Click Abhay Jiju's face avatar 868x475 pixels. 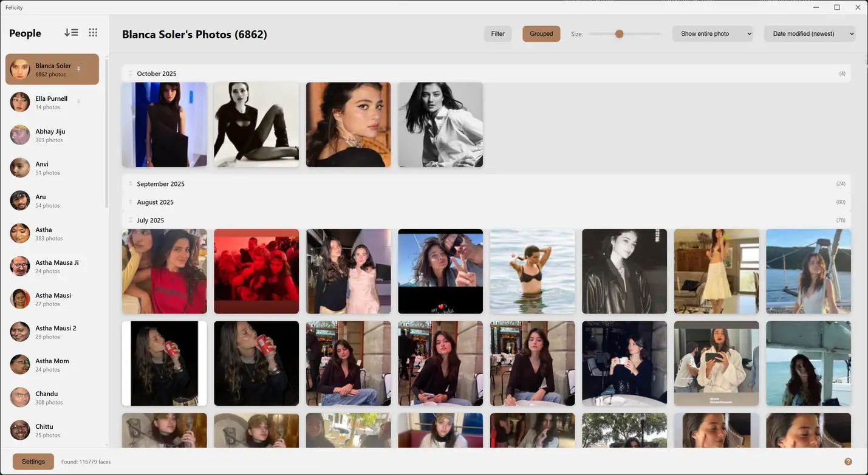tap(20, 135)
